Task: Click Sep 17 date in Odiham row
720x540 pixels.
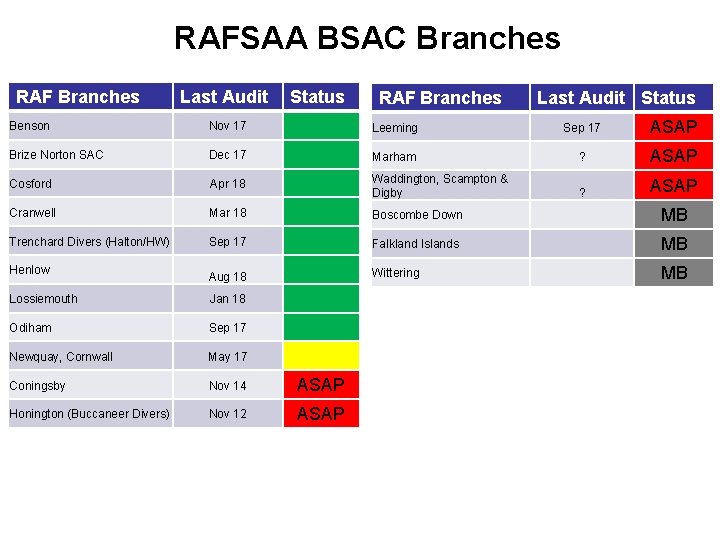Action: [x=228, y=328]
